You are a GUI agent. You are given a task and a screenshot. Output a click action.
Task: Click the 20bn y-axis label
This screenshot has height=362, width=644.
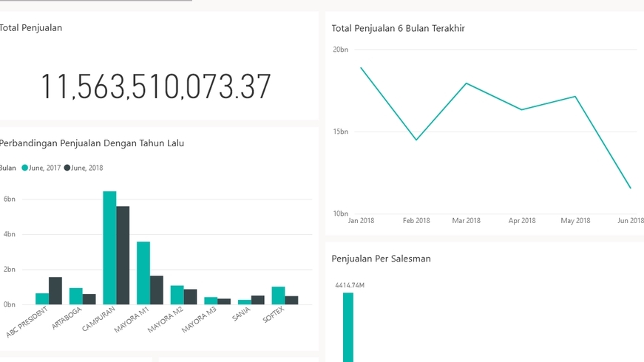click(340, 49)
